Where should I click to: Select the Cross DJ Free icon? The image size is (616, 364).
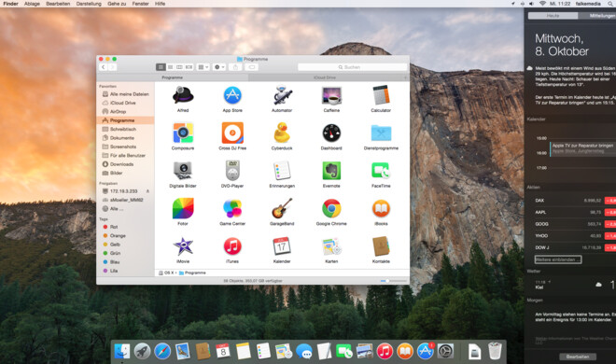click(232, 133)
